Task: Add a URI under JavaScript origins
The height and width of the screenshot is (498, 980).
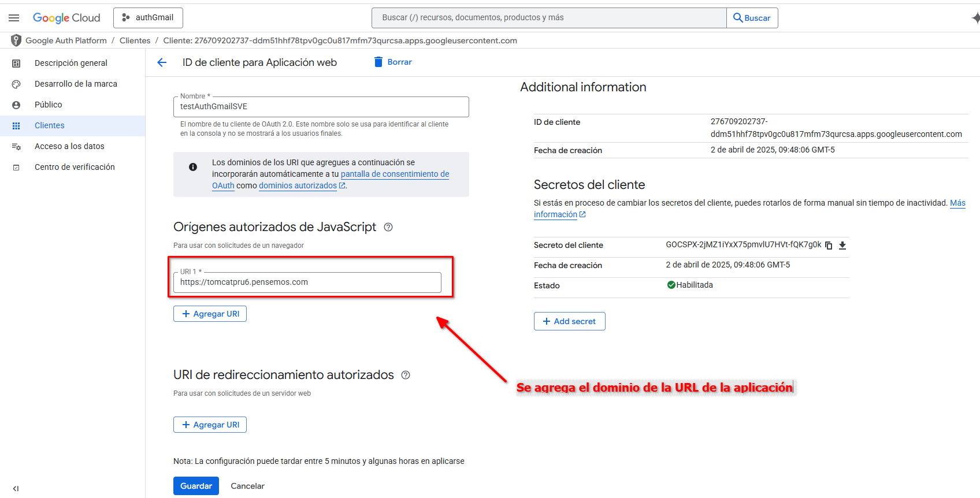Action: pyautogui.click(x=210, y=314)
